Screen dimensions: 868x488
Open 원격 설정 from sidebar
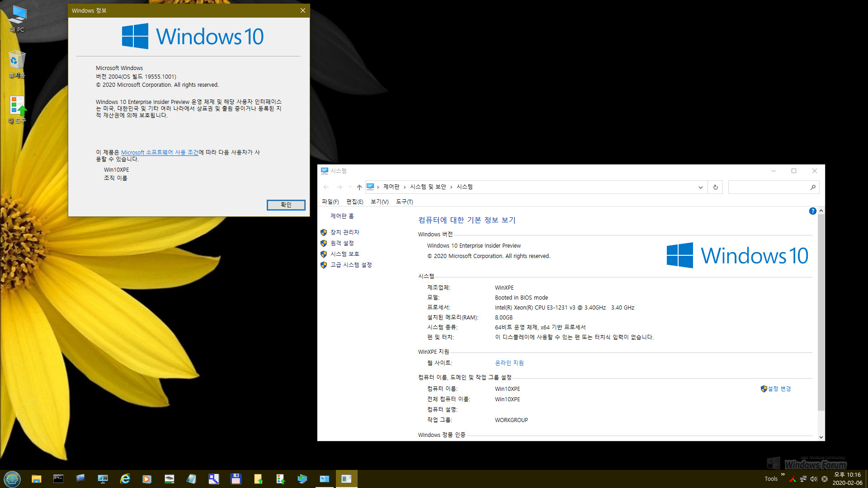[342, 243]
